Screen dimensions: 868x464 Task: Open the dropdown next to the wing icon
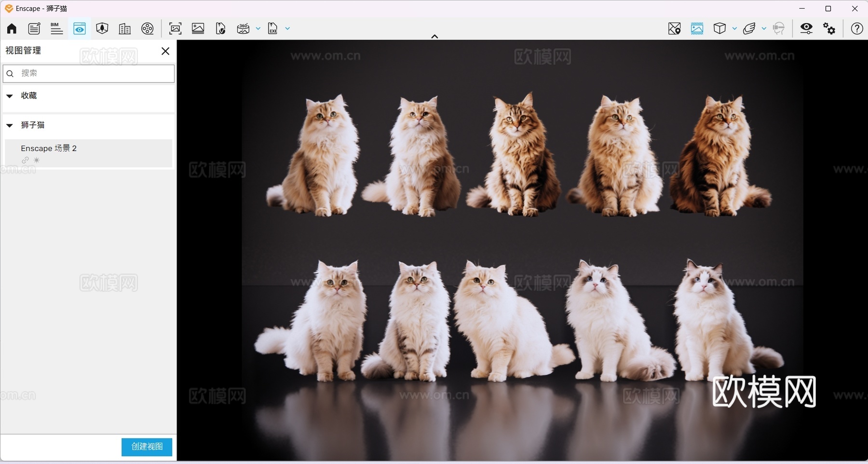tap(764, 28)
